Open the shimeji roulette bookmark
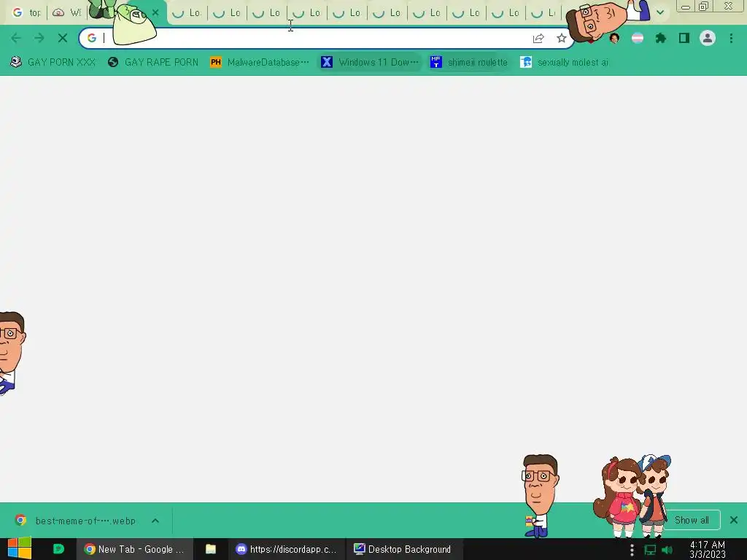Viewport: 747px width, 560px height. (x=469, y=63)
